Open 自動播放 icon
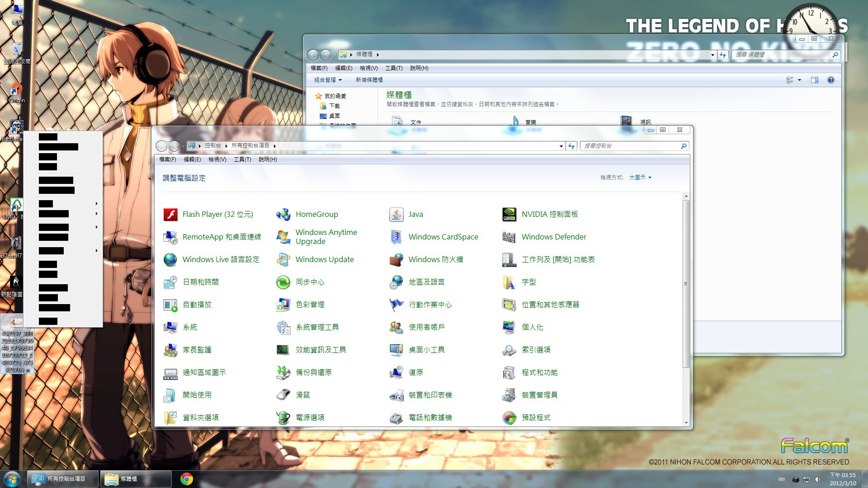The height and width of the screenshot is (488, 868). coord(170,305)
